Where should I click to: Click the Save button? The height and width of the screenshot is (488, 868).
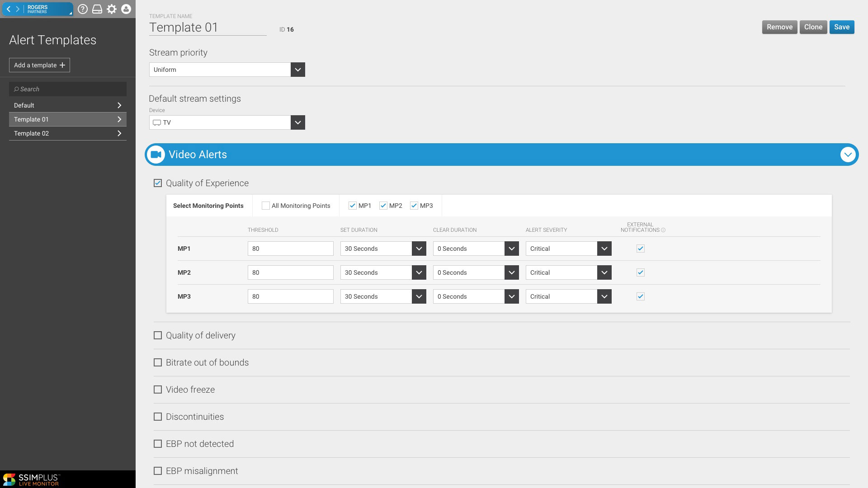841,27
